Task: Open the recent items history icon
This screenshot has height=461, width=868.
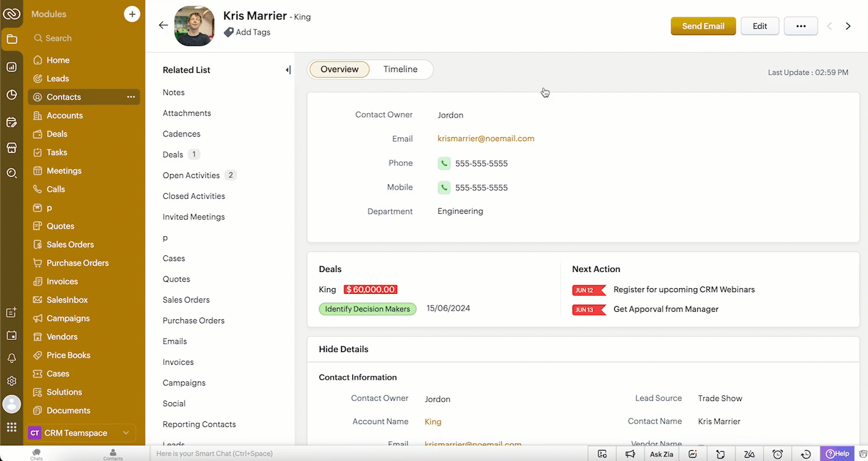Action: tap(806, 454)
